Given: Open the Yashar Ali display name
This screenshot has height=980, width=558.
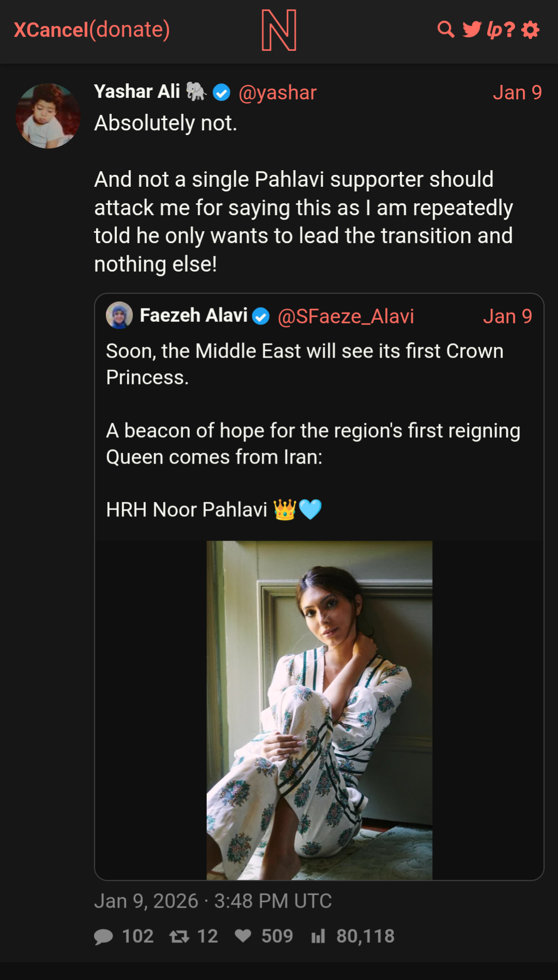Looking at the screenshot, I should (137, 92).
